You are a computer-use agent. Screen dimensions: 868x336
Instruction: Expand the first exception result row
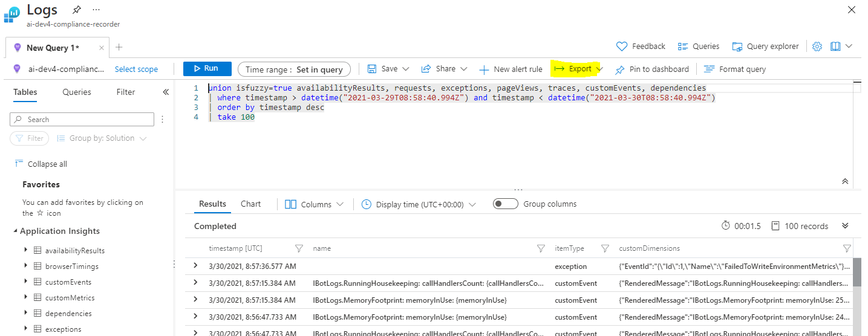coord(195,266)
